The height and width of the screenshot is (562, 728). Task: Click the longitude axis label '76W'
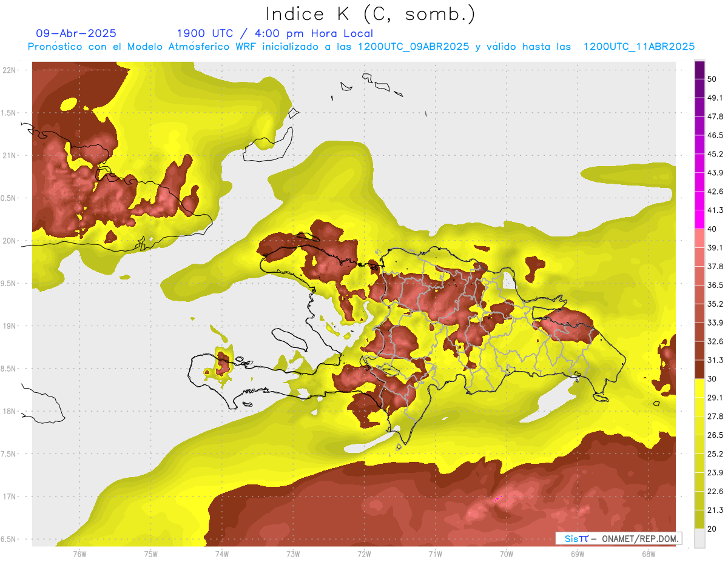pos(79,554)
